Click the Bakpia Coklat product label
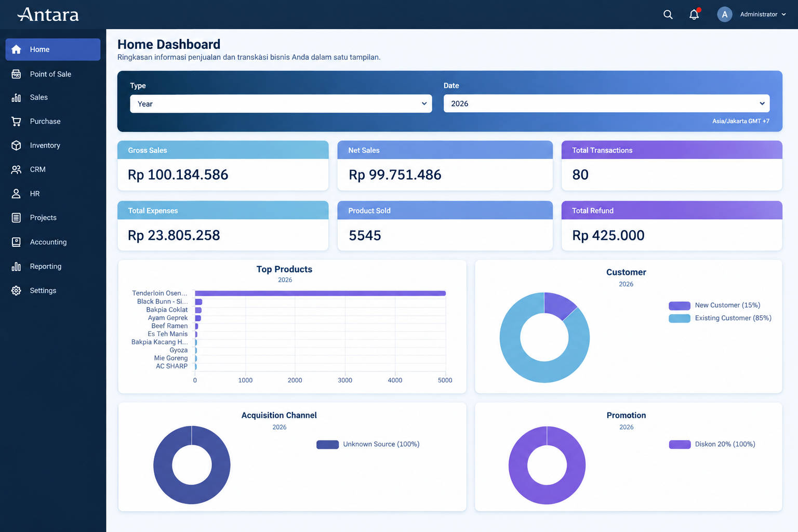 coord(167,310)
